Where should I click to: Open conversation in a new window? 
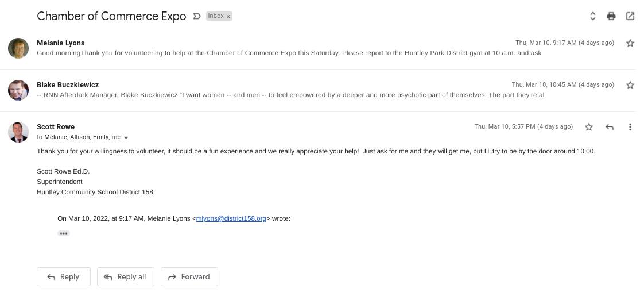pyautogui.click(x=630, y=16)
